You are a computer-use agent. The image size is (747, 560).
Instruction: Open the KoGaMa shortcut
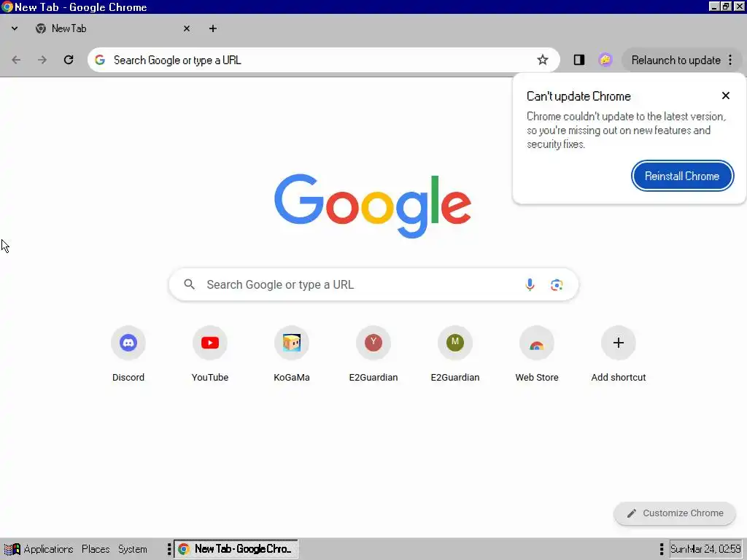pyautogui.click(x=292, y=354)
